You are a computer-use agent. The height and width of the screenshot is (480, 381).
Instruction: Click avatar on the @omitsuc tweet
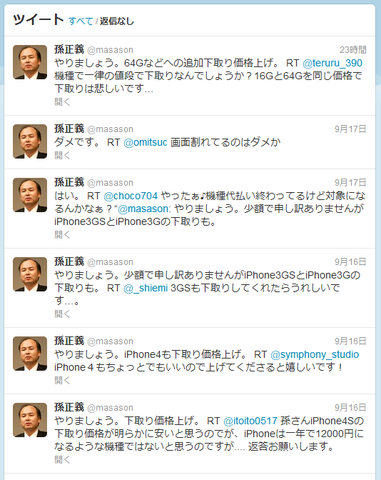(30, 141)
